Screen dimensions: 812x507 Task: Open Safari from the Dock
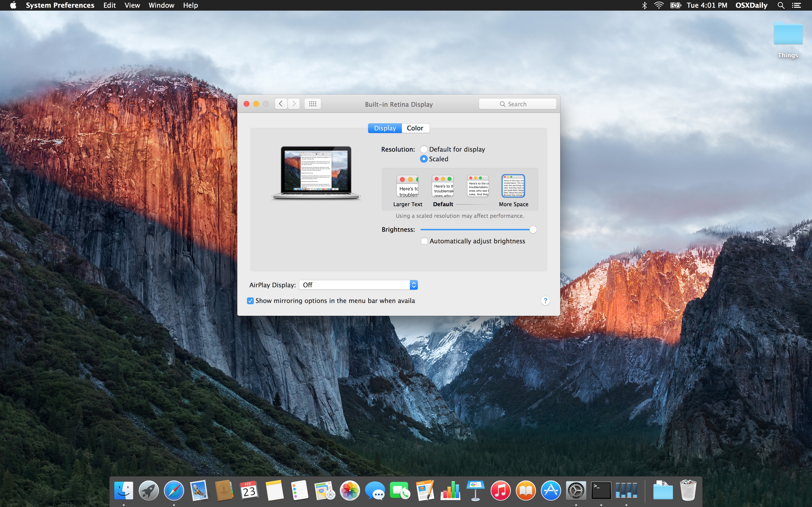tap(174, 490)
